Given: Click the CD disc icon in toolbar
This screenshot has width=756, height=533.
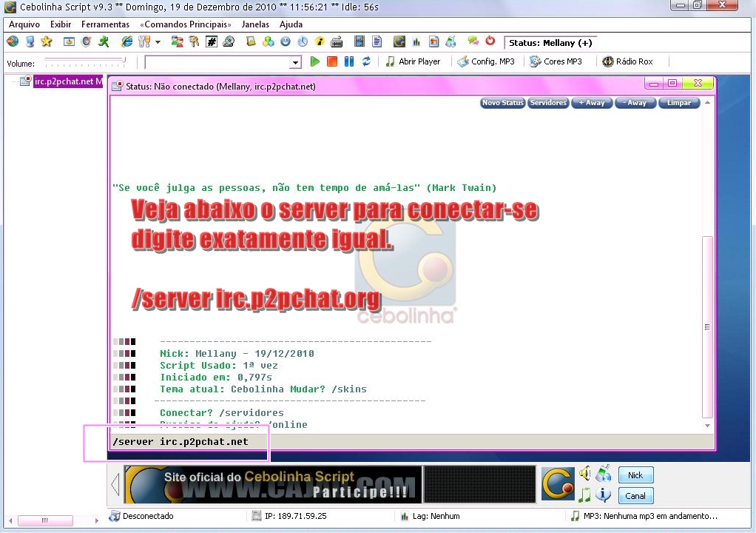Looking at the screenshot, I should tap(229, 42).
